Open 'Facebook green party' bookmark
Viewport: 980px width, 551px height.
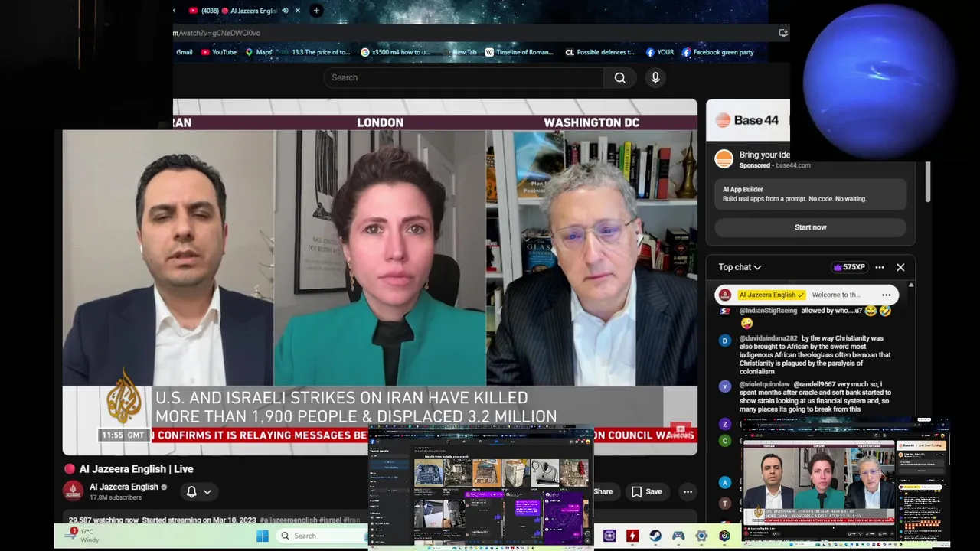(718, 52)
